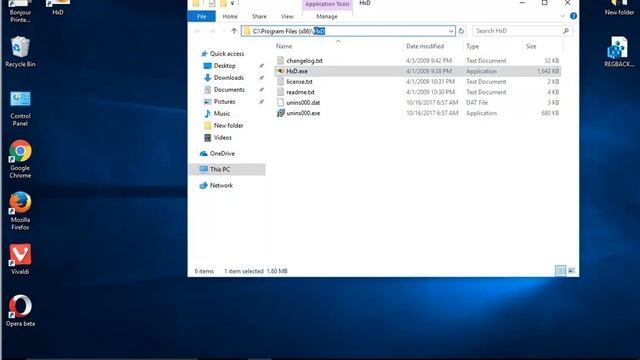Open the Home ribbon tab
Screen dimensions: 640x360
pos(230,16)
